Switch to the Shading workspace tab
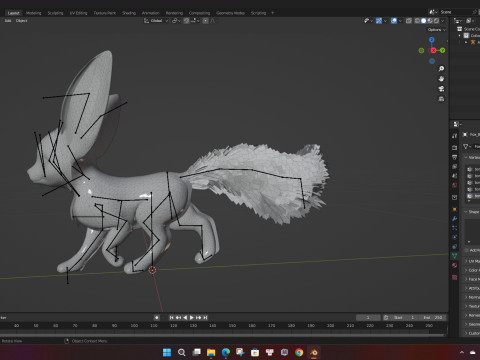480x360 pixels. 129,13
